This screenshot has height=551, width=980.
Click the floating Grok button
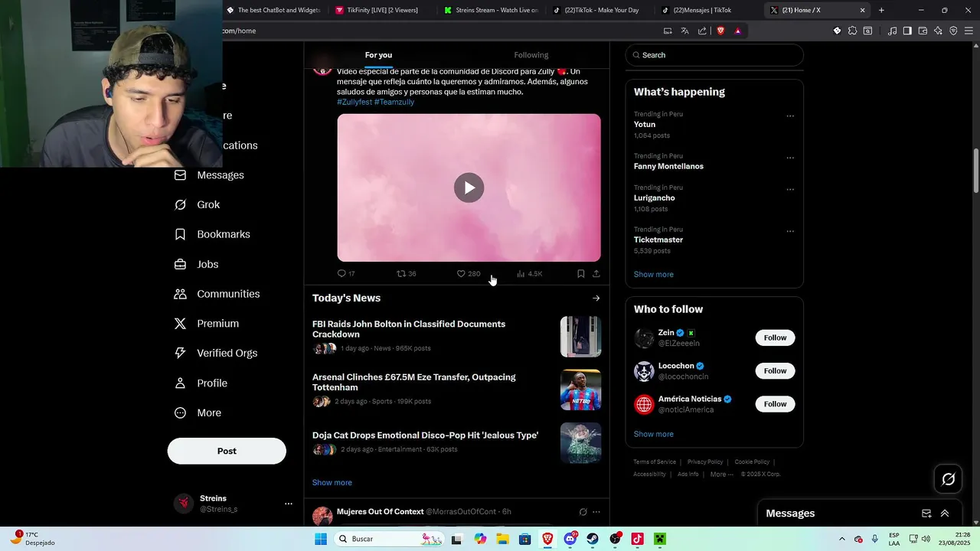[949, 479]
